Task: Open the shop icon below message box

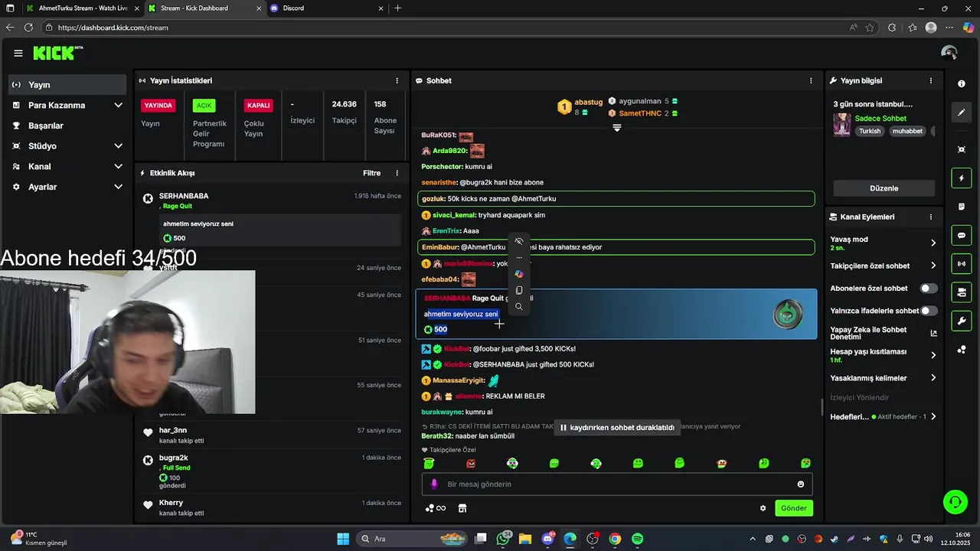Action: click(x=462, y=508)
